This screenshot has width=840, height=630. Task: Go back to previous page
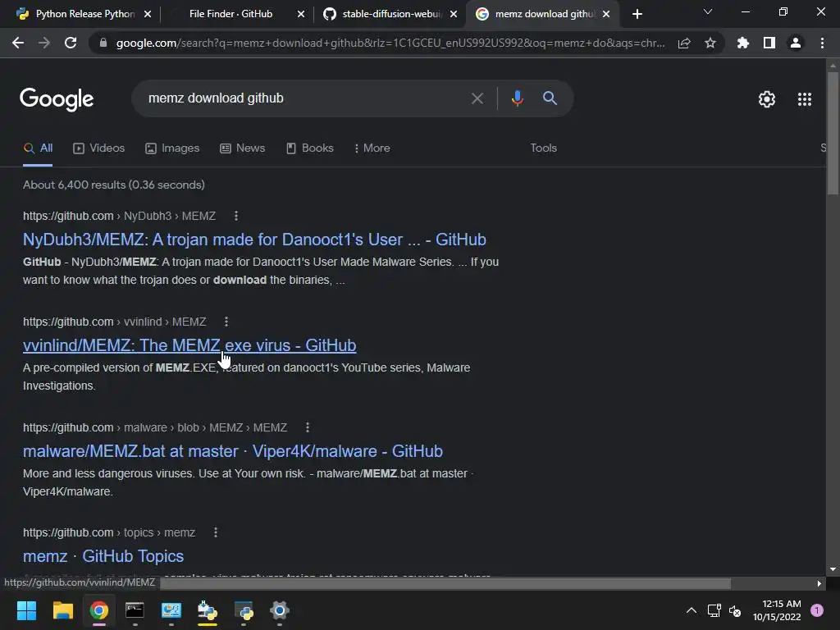[18, 43]
